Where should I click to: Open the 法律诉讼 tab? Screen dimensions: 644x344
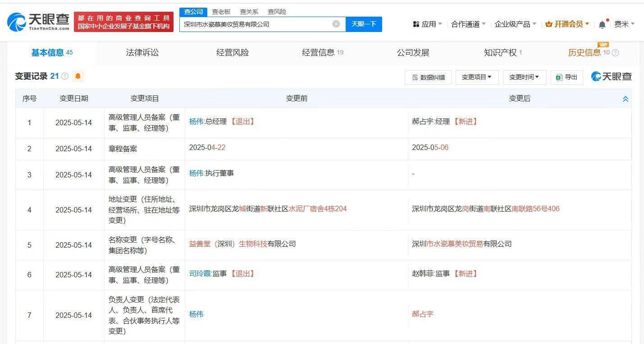click(x=142, y=52)
